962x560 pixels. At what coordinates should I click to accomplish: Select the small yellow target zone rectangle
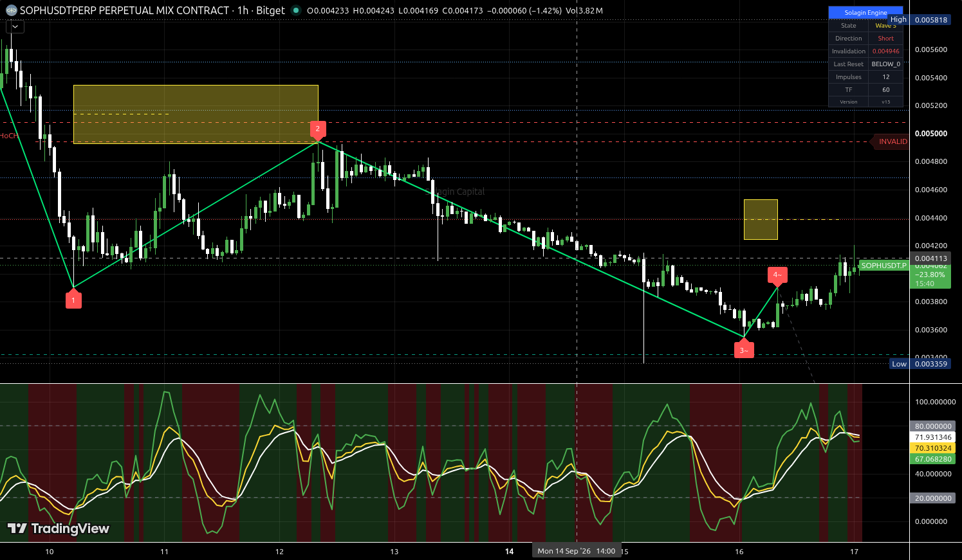pos(761,219)
